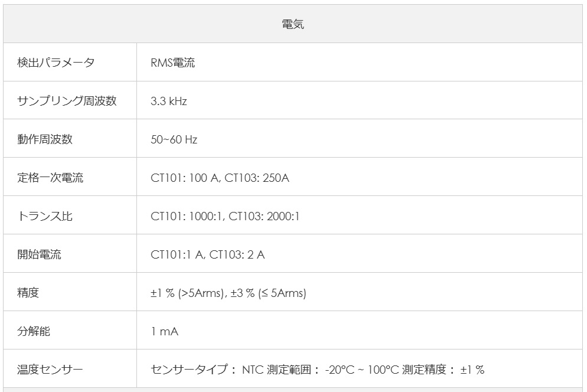Click the 測定精度: ±1 % text
The image size is (587, 392).
[443, 370]
